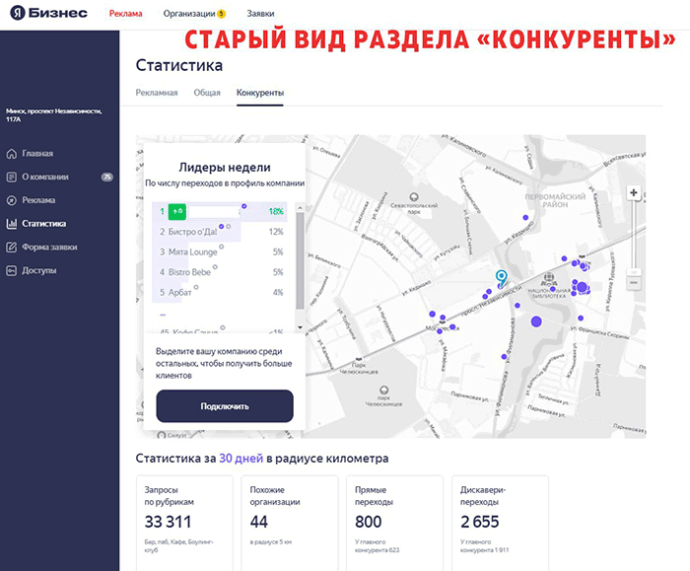Click the О компании sidebar icon

pos(11,177)
